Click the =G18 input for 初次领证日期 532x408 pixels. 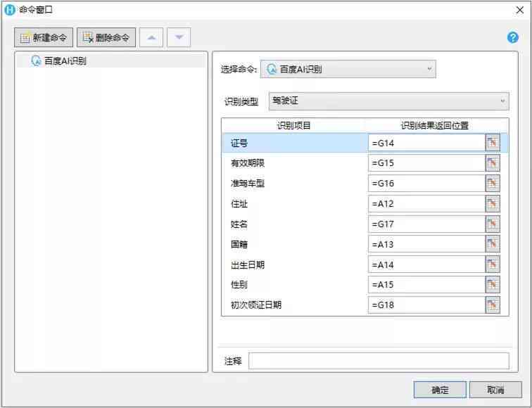(x=426, y=305)
